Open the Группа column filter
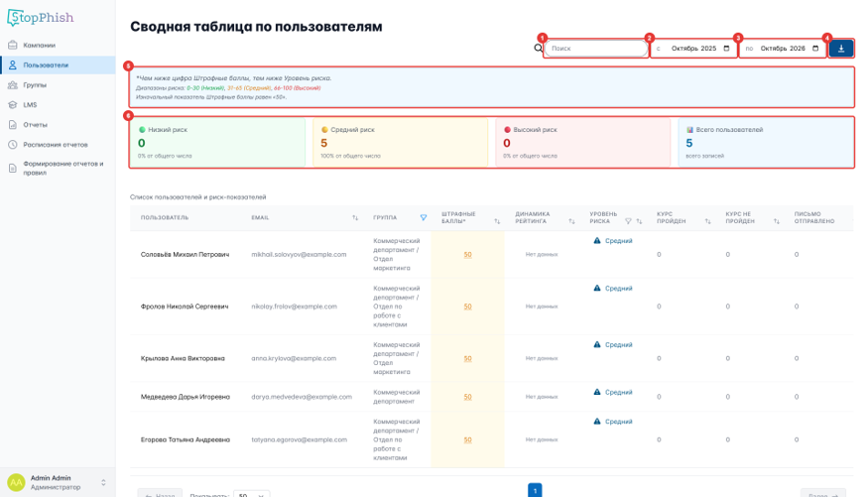Screen dimensions: 868x497 click(424, 218)
